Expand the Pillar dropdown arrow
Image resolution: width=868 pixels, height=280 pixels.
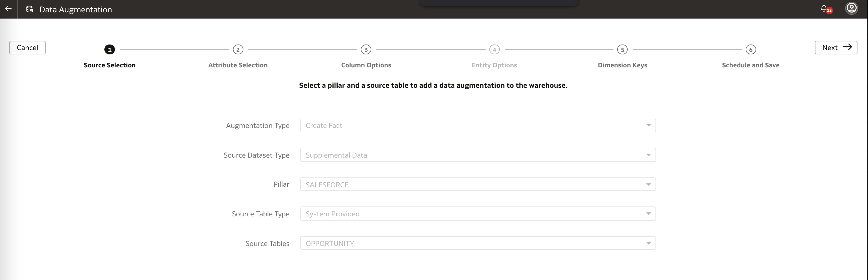648,184
